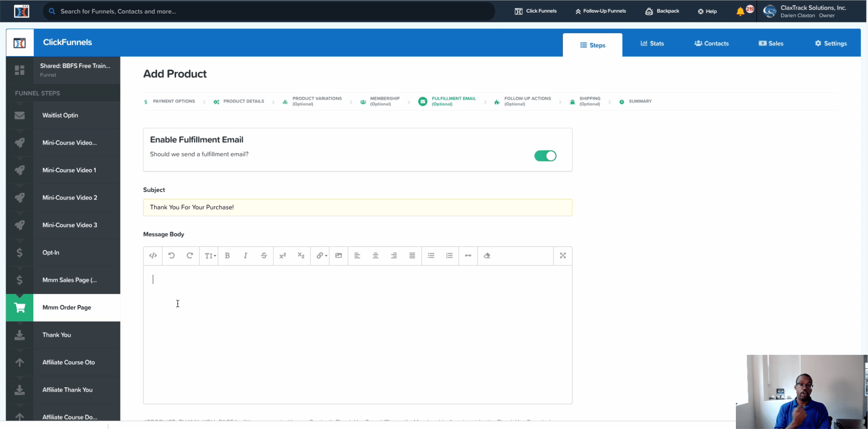Insert an image into message

pyautogui.click(x=339, y=256)
